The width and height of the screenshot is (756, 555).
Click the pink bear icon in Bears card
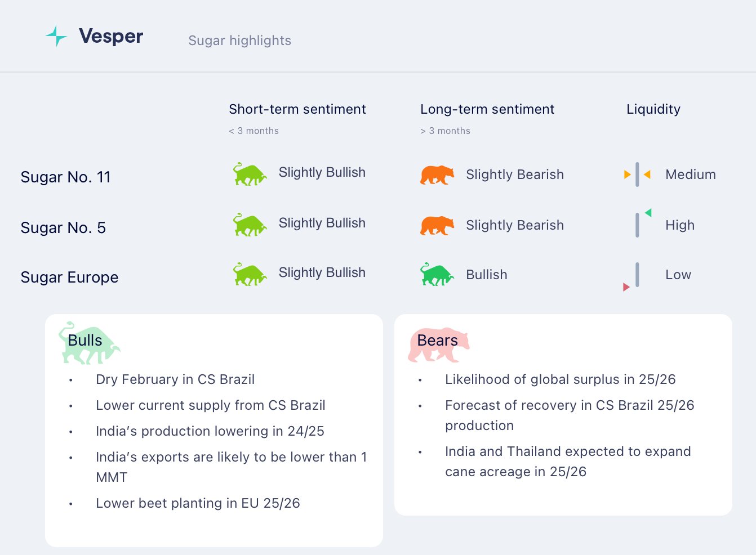pos(438,344)
